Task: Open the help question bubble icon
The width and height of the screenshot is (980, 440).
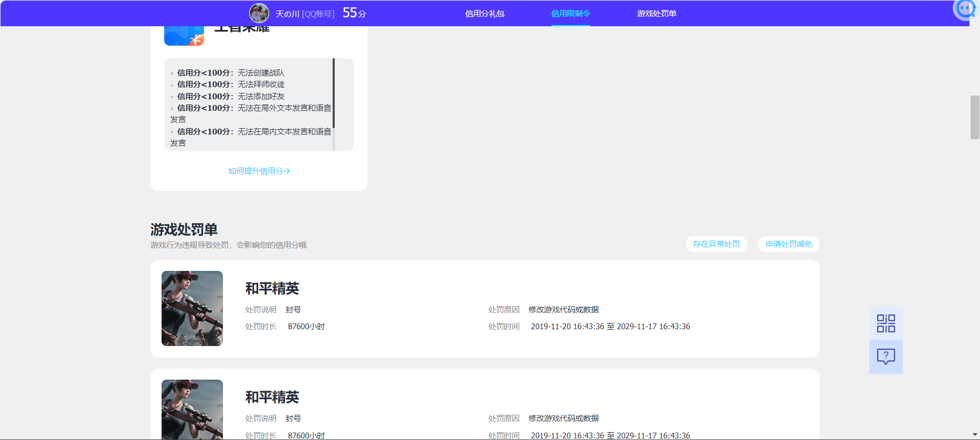Action: [x=886, y=357]
